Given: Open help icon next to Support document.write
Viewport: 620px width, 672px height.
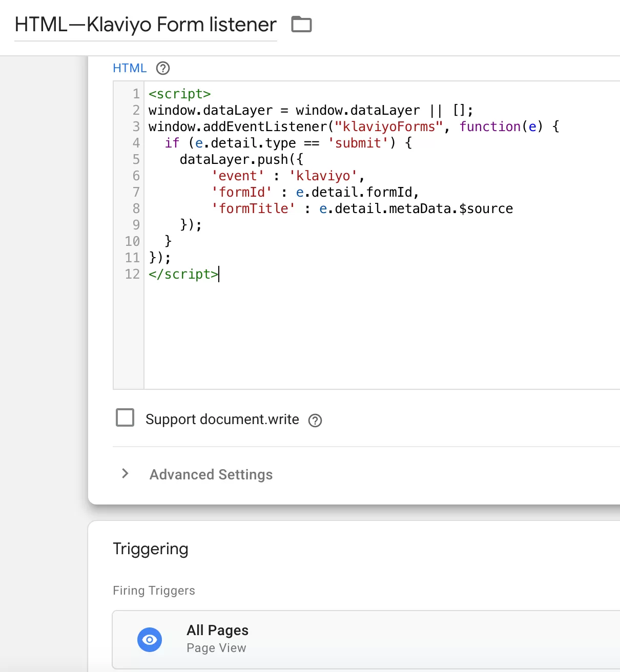Looking at the screenshot, I should [x=315, y=421].
